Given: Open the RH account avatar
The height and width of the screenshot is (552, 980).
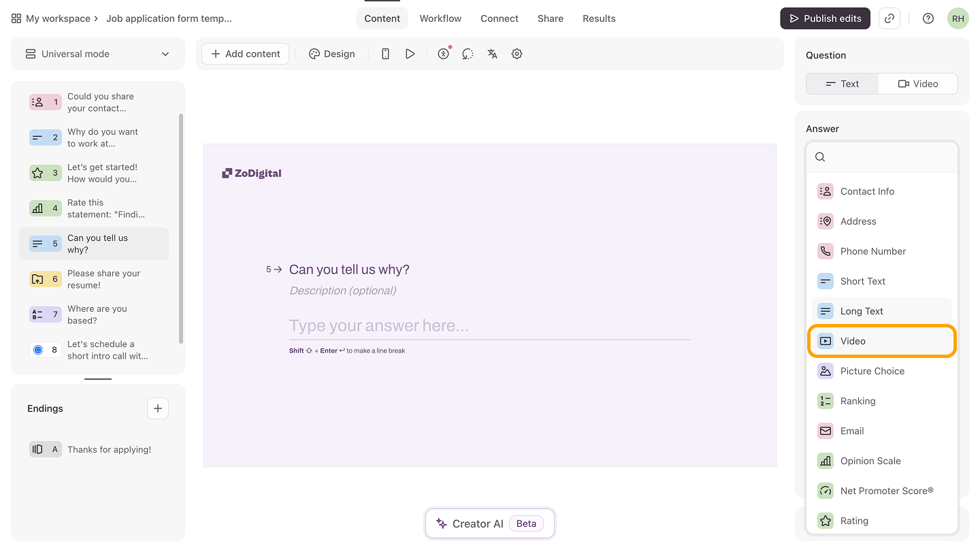Looking at the screenshot, I should click(x=958, y=18).
